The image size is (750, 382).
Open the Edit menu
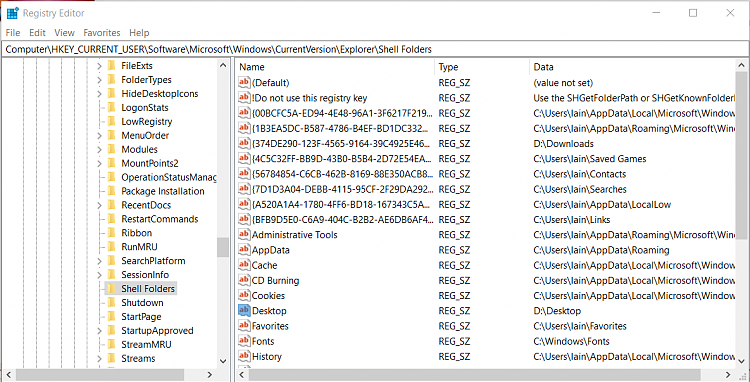[x=37, y=33]
